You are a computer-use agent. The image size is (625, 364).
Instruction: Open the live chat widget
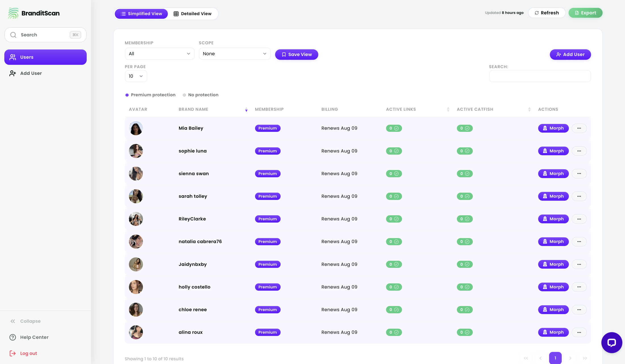pos(612,343)
